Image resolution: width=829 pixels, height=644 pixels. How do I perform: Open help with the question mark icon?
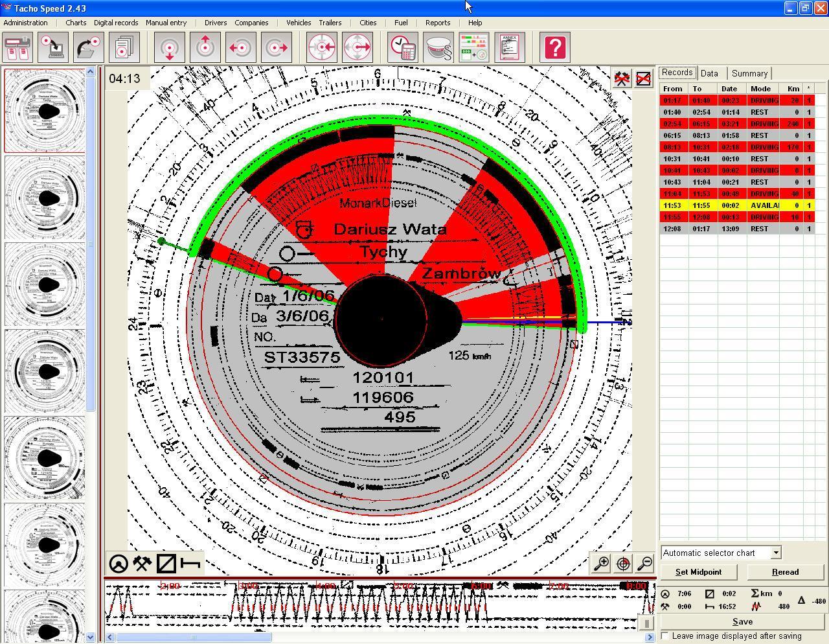[x=555, y=48]
